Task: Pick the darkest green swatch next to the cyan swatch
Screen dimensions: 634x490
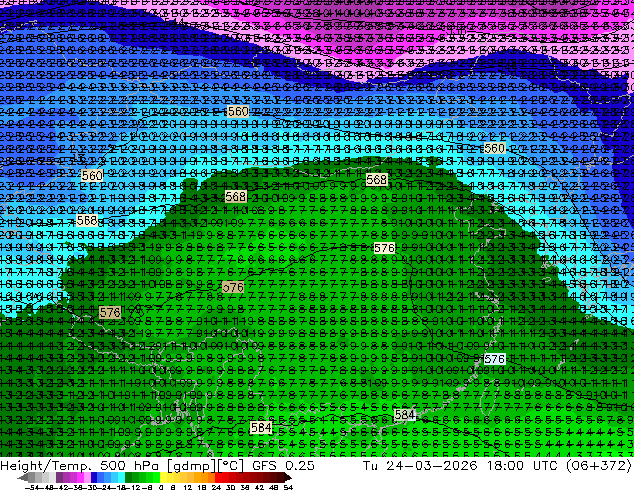Action: [129, 478]
